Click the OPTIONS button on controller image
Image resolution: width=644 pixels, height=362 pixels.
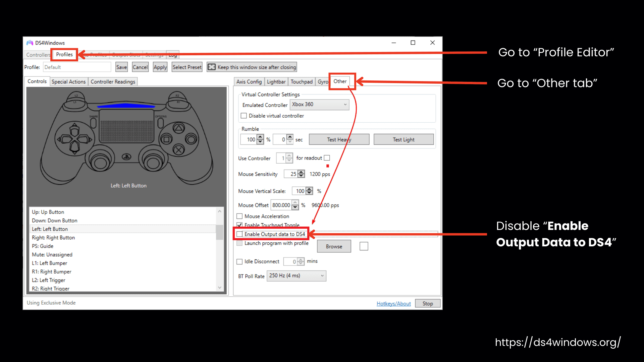click(x=160, y=123)
